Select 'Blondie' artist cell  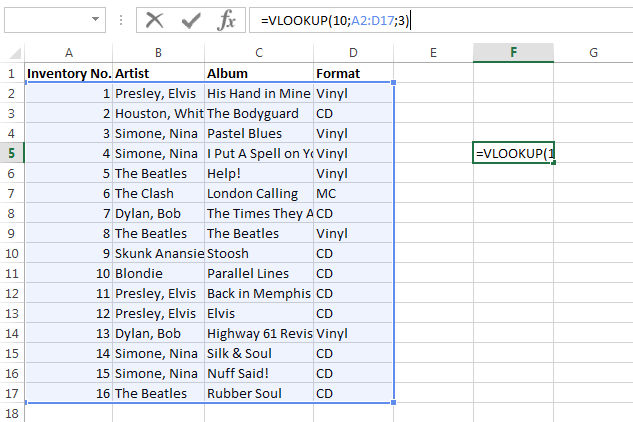point(158,273)
